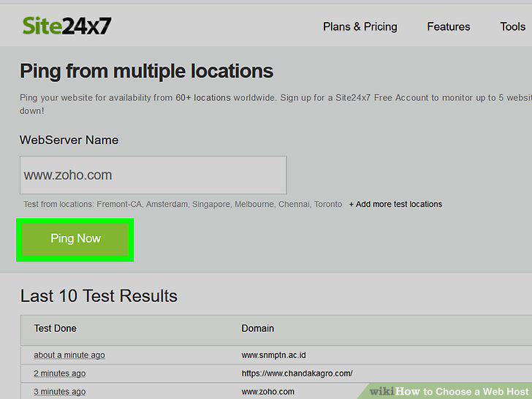
Task: Open the chandakagro.com result entry
Action: pyautogui.click(x=297, y=373)
